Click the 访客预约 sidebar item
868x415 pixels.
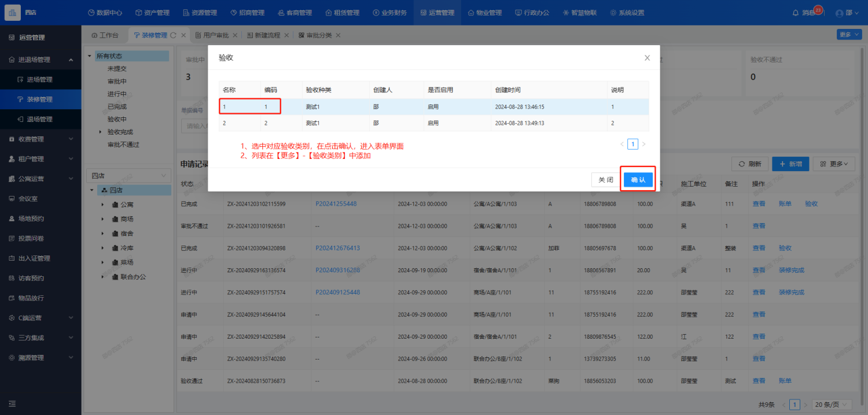point(31,278)
